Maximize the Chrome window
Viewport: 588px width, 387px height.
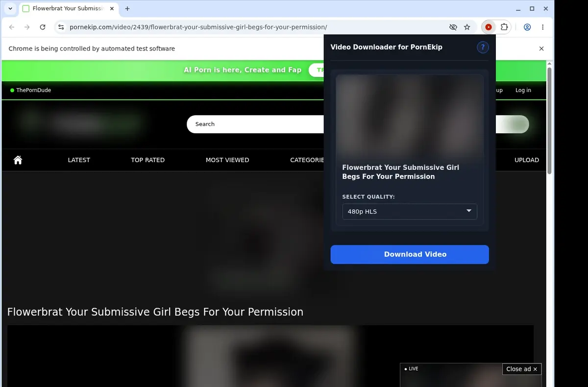(x=532, y=9)
